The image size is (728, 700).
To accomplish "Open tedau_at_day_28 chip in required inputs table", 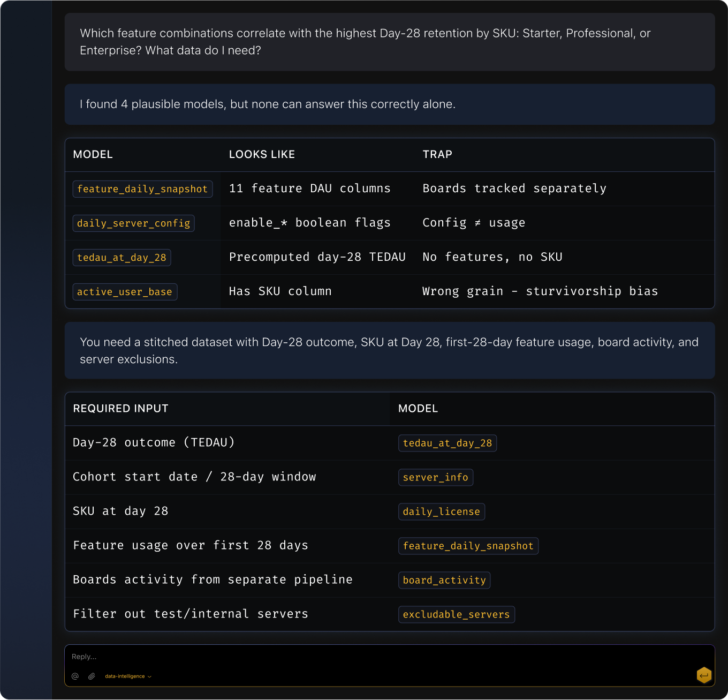I will click(447, 443).
